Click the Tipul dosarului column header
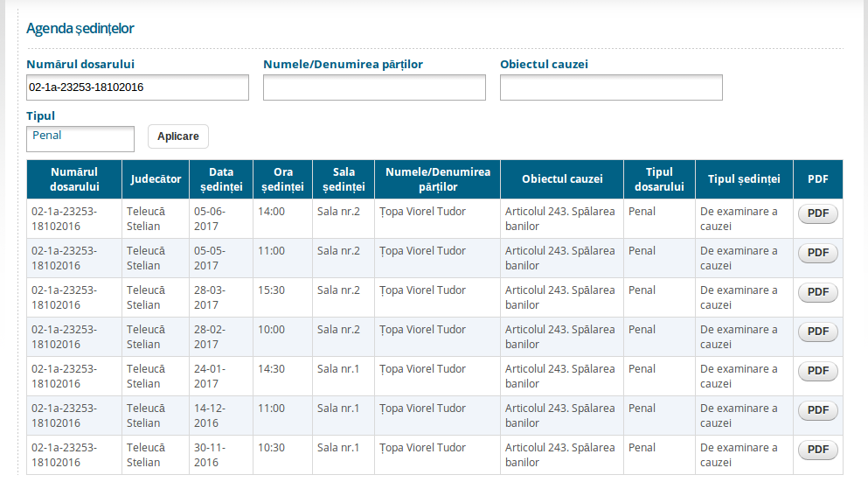This screenshot has width=868, height=482. [x=659, y=179]
